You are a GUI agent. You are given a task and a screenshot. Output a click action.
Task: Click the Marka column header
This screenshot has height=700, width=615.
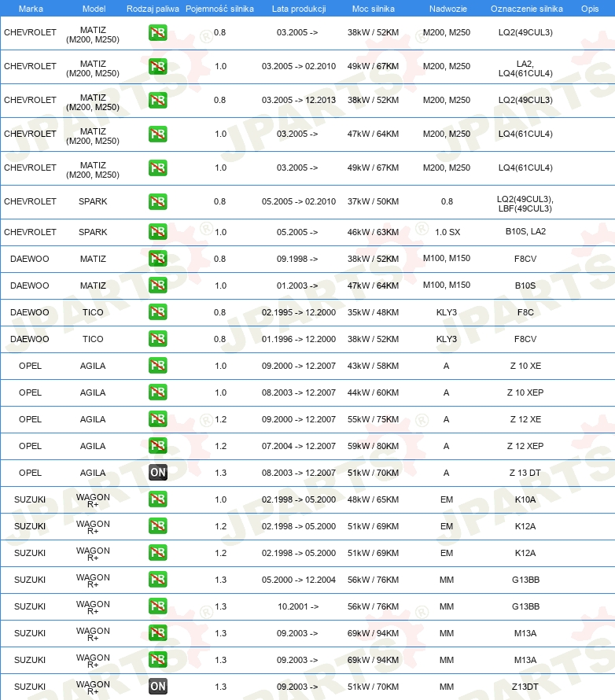tap(31, 9)
